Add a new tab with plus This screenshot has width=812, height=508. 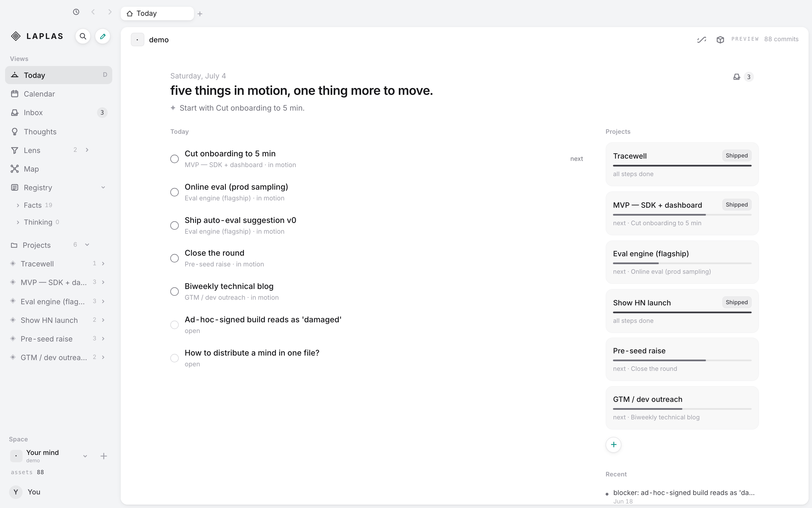[200, 14]
